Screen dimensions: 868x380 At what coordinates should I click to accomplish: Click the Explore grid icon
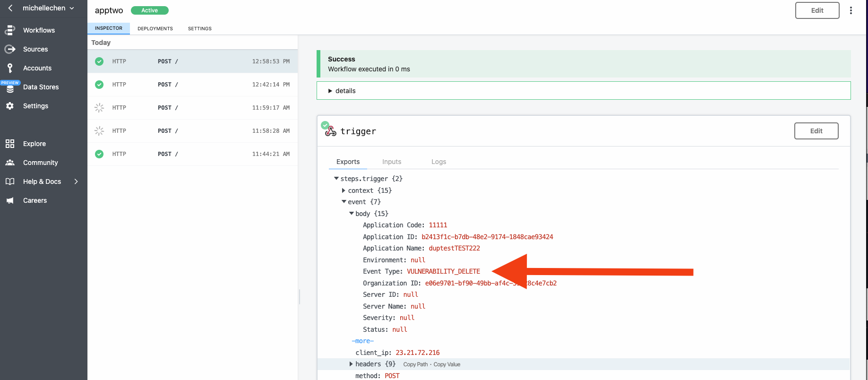click(x=10, y=144)
